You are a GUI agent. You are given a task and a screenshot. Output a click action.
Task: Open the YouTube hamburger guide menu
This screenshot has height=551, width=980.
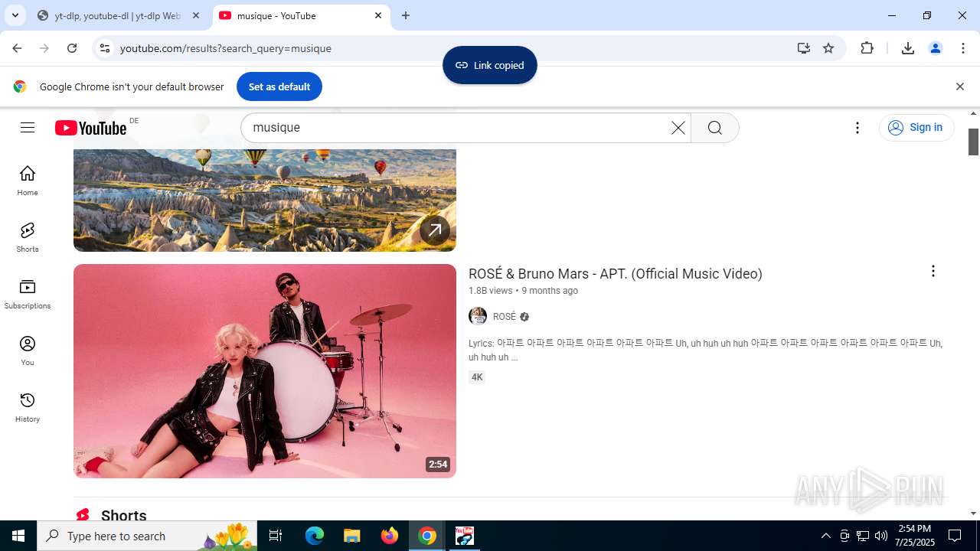coord(28,128)
